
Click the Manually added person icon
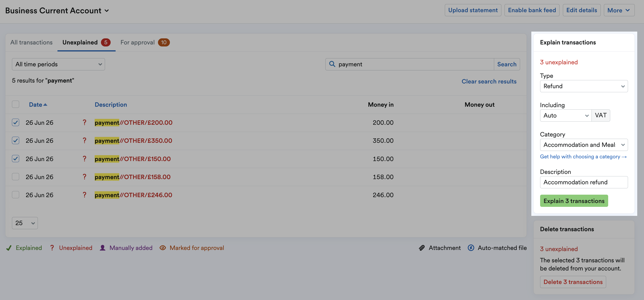103,248
